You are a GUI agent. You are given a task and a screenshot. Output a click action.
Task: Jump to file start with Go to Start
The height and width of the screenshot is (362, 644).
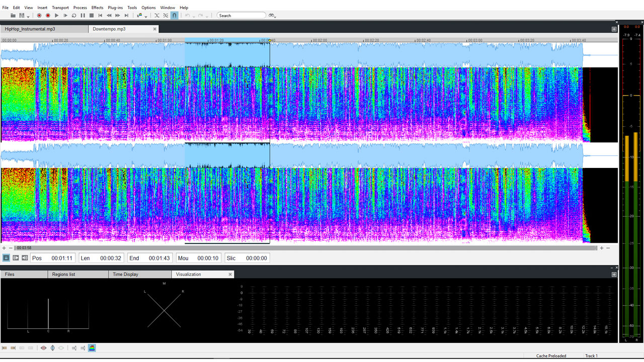coord(100,15)
